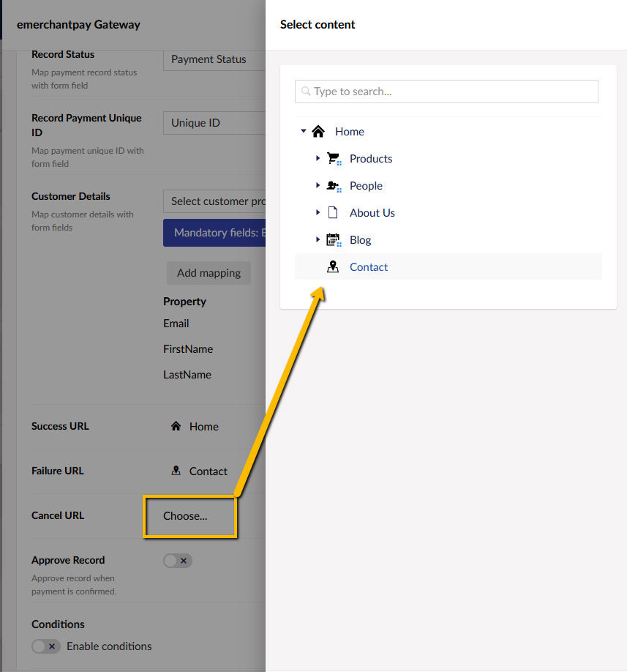Click the Conditions heading
627x672 pixels.
(x=58, y=624)
